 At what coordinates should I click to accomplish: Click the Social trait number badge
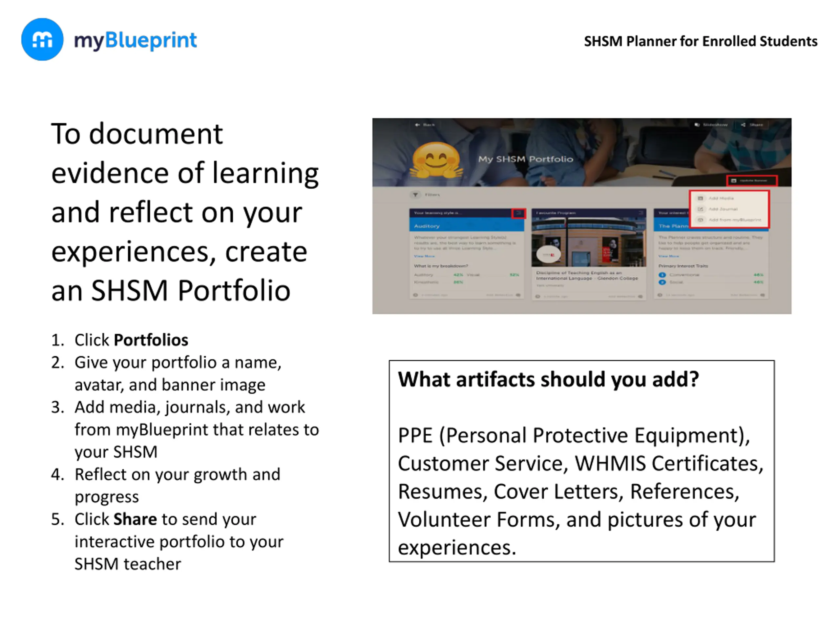pos(662,282)
